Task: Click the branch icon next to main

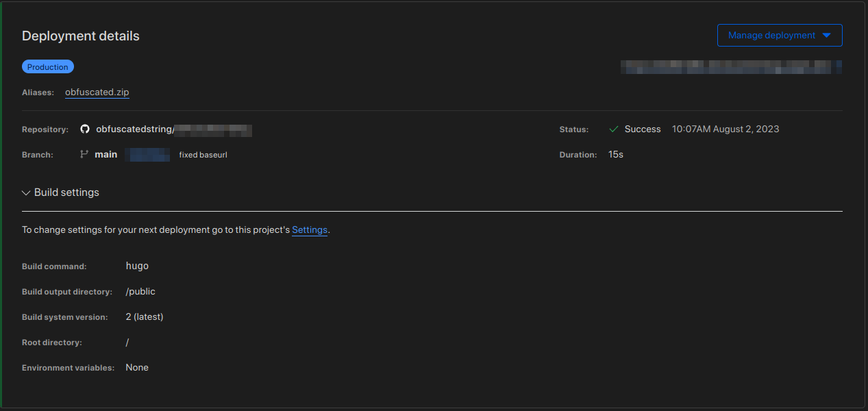Action: coord(84,154)
